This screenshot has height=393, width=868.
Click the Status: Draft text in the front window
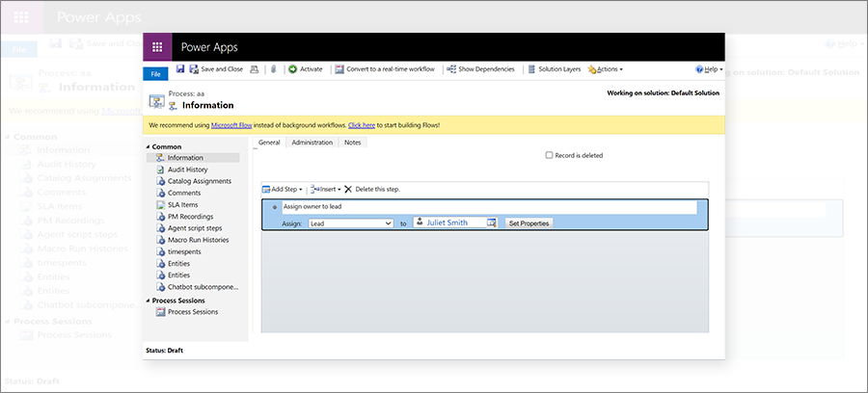coord(164,351)
